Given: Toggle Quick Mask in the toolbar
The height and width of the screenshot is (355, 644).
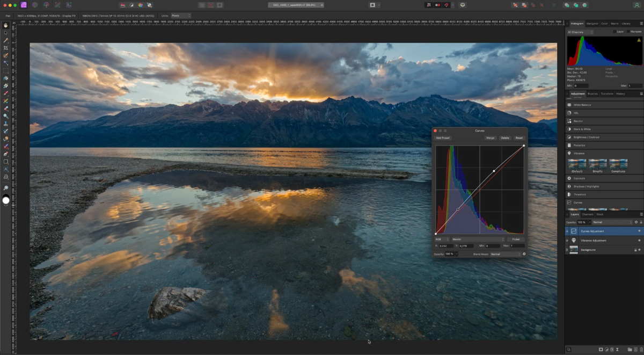Looking at the screenshot, I should (x=372, y=5).
